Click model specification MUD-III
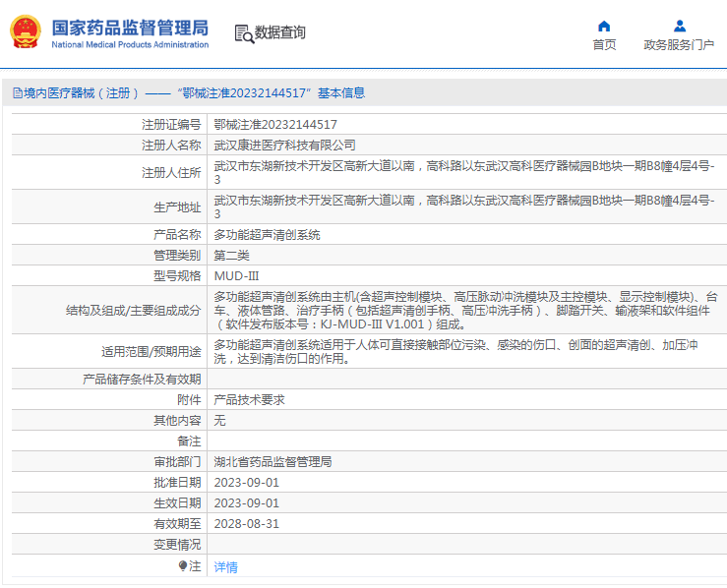Viewport: 727px width, 588px height. (x=236, y=276)
